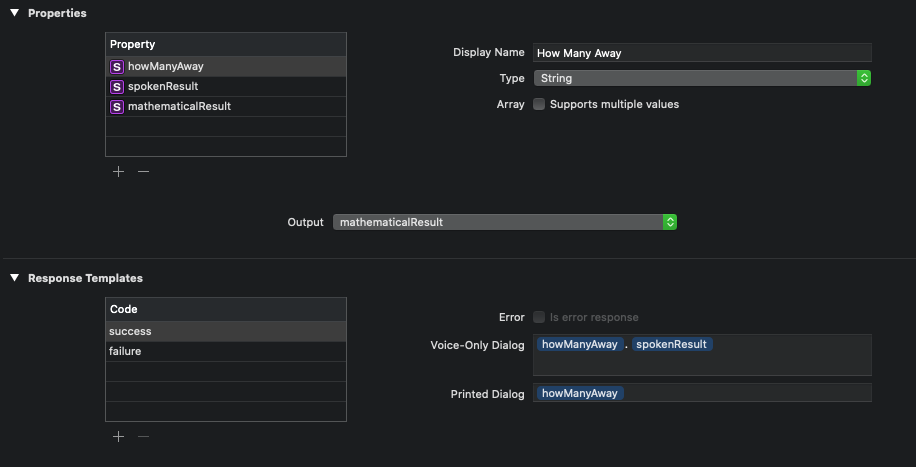Screen dimensions: 916x467
Task: Click the String type icon beside spokenResult
Action: [x=117, y=87]
